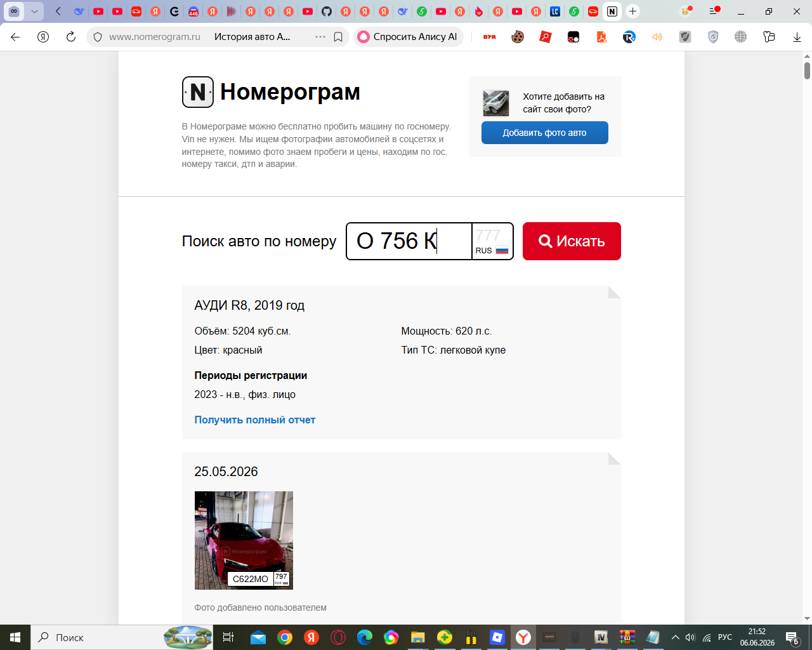
Task: Click the Фото добавлено пользователем caption
Action: pyautogui.click(x=261, y=607)
